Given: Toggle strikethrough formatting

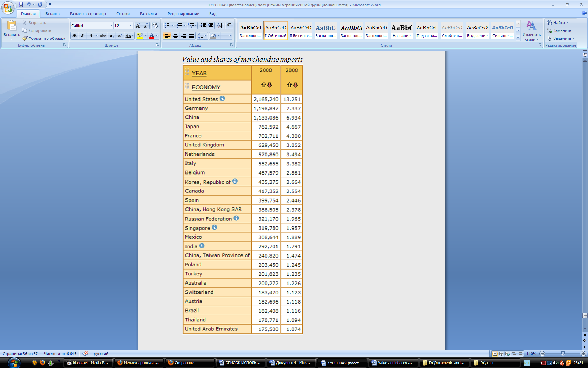Looking at the screenshot, I should (103, 36).
